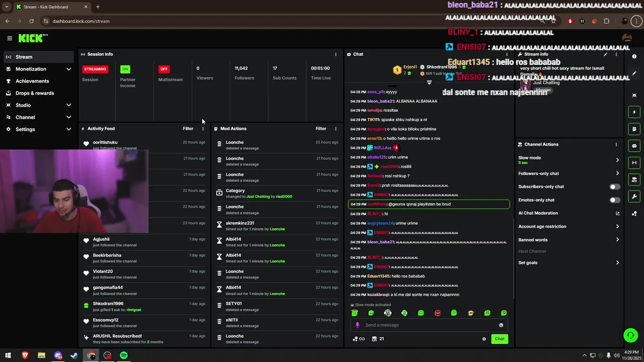The image size is (644, 362).
Task: Open Followers-only chat options chevron
Action: tap(617, 173)
